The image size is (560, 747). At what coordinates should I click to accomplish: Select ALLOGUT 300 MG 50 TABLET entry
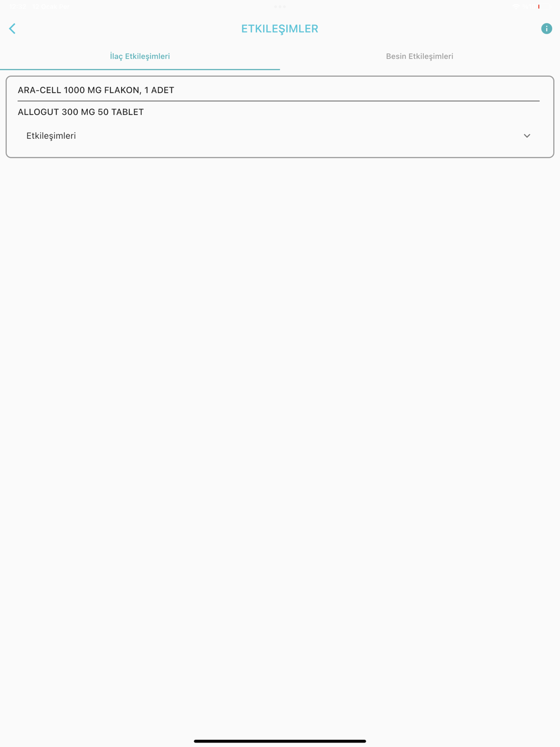(81, 112)
